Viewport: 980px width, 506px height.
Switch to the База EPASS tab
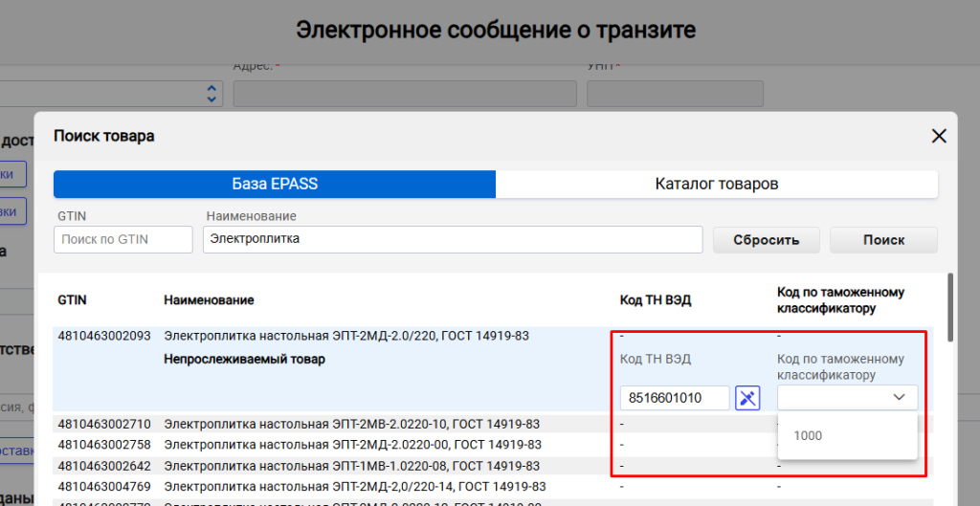click(x=275, y=184)
